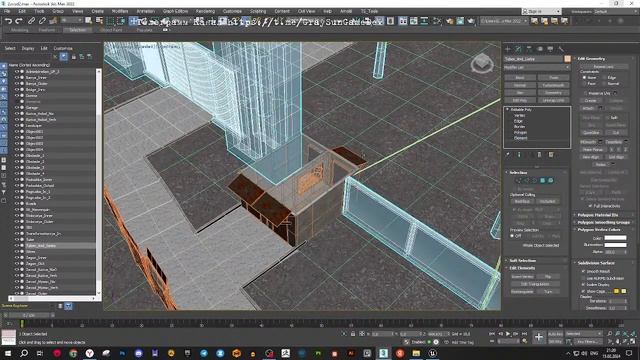Hide the Landscape object via eye icon
This screenshot has height=360, width=640.
[17, 126]
